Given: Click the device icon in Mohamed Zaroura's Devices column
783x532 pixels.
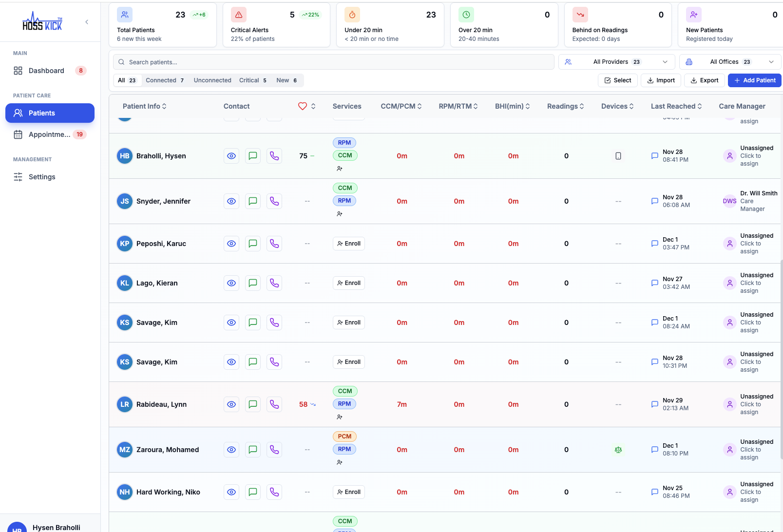Looking at the screenshot, I should click(x=618, y=450).
